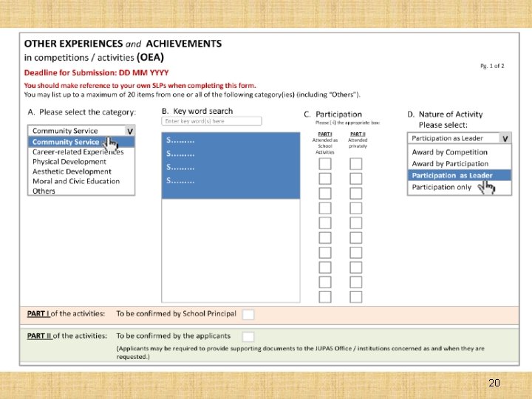Select the highlighted Community Service option
Viewport: 532px width, 399px height.
click(81, 142)
